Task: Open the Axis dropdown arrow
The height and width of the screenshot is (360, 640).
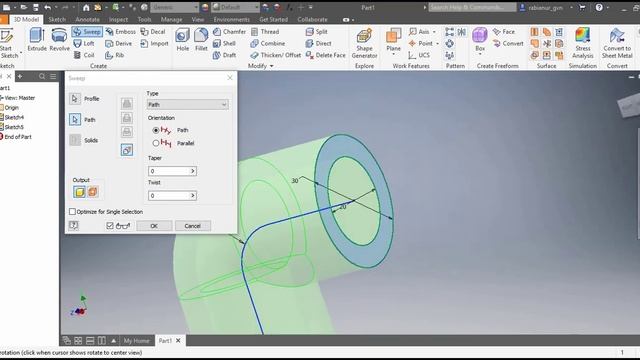Action: pos(434,31)
